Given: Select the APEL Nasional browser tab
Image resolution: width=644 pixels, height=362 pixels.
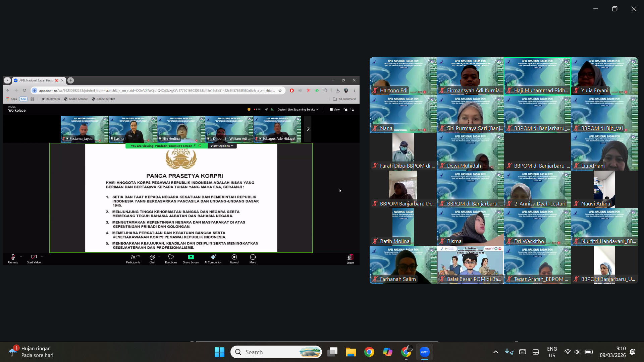Looking at the screenshot, I should [x=36, y=80].
